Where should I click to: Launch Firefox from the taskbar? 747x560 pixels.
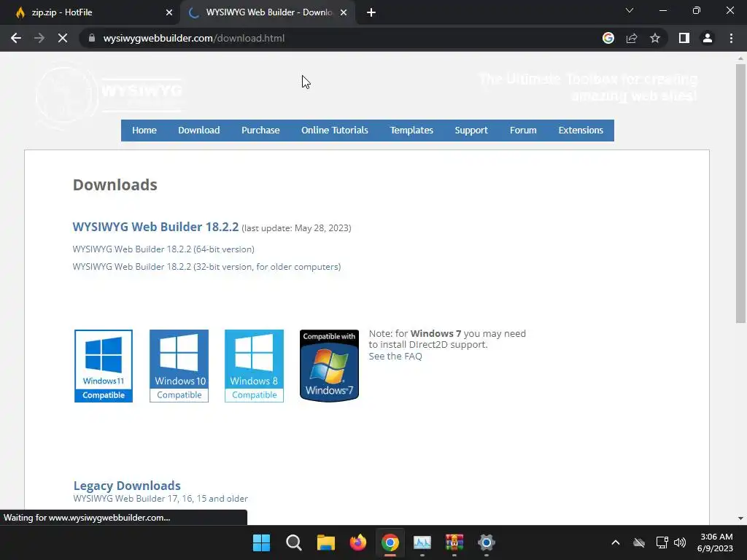[x=357, y=542]
